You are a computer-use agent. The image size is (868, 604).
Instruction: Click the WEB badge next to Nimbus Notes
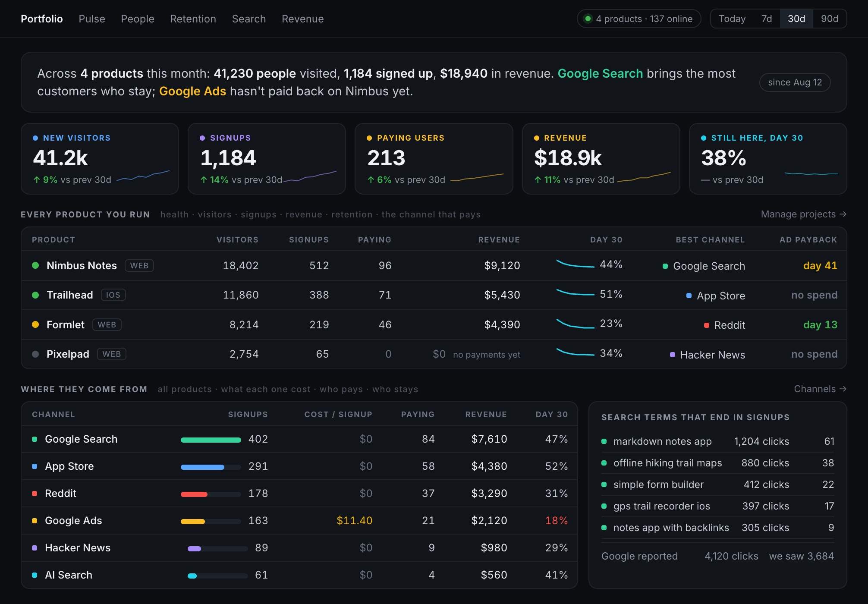pos(139,266)
